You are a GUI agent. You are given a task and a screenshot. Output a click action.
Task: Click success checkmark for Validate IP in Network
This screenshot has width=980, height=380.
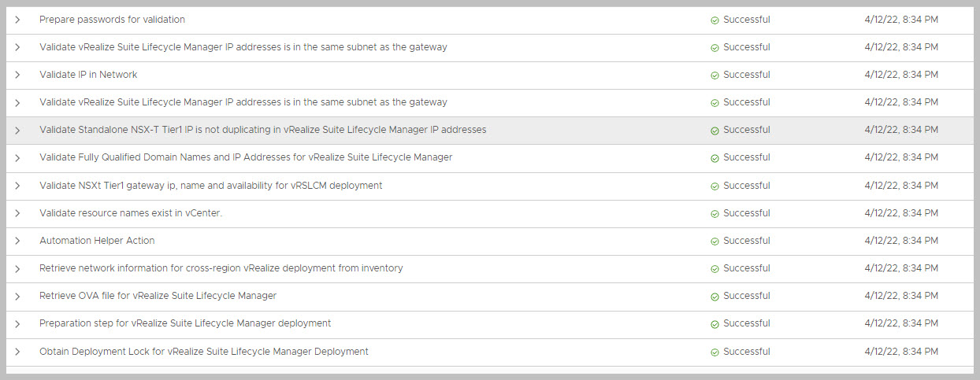pos(715,76)
